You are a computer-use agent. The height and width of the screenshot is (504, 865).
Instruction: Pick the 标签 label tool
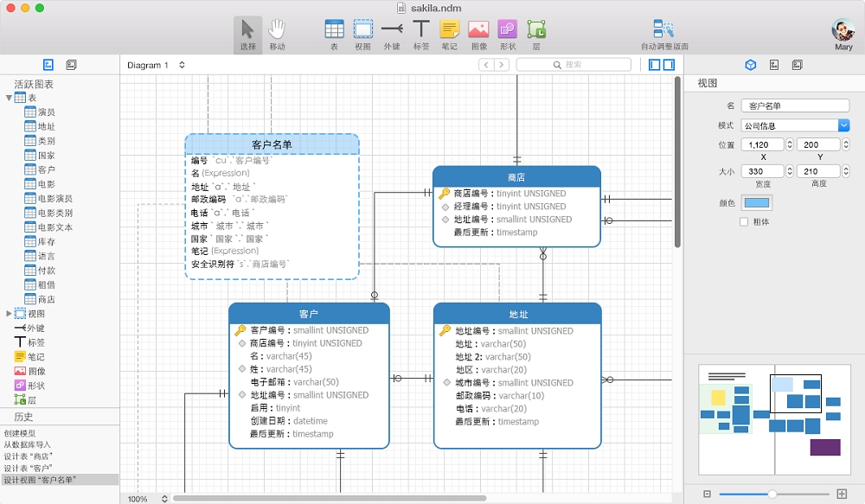coord(421,35)
